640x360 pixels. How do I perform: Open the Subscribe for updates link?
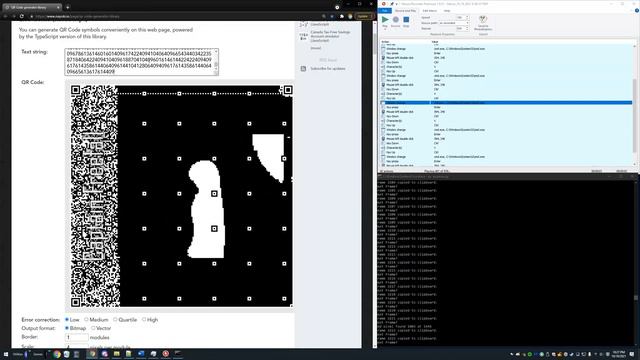click(328, 69)
